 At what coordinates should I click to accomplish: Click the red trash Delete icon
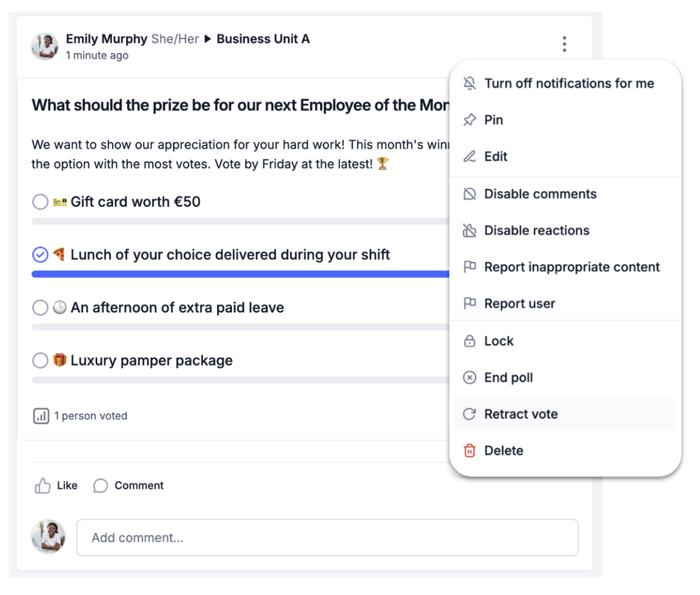pos(470,451)
